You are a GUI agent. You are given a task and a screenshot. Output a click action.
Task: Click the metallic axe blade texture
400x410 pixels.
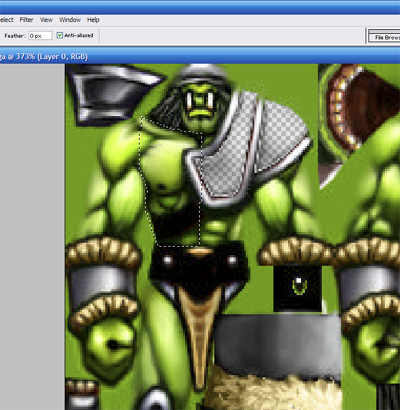[112, 93]
